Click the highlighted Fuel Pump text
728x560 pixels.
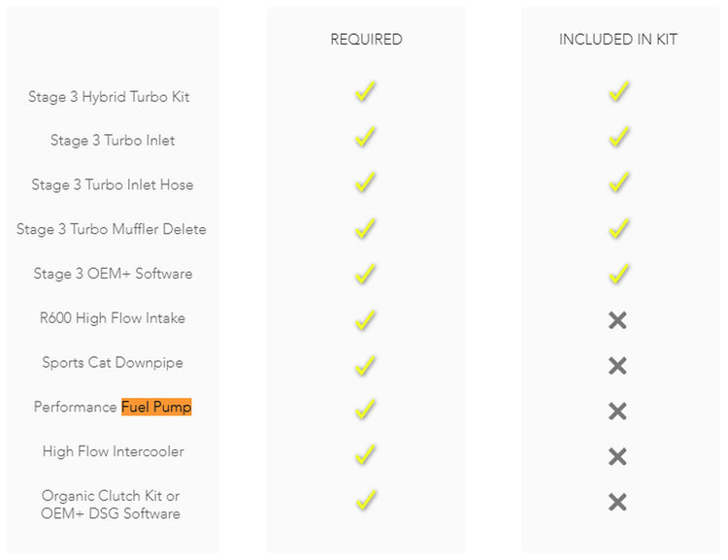pyautogui.click(x=156, y=408)
